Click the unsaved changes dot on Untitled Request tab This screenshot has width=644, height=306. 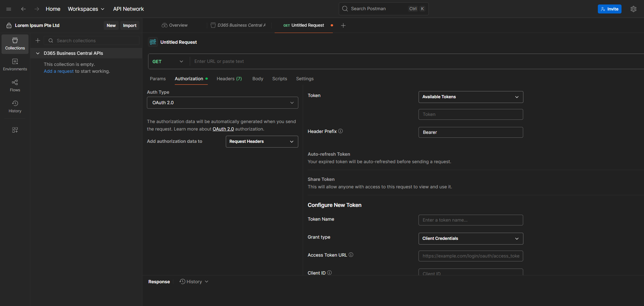coord(332,25)
